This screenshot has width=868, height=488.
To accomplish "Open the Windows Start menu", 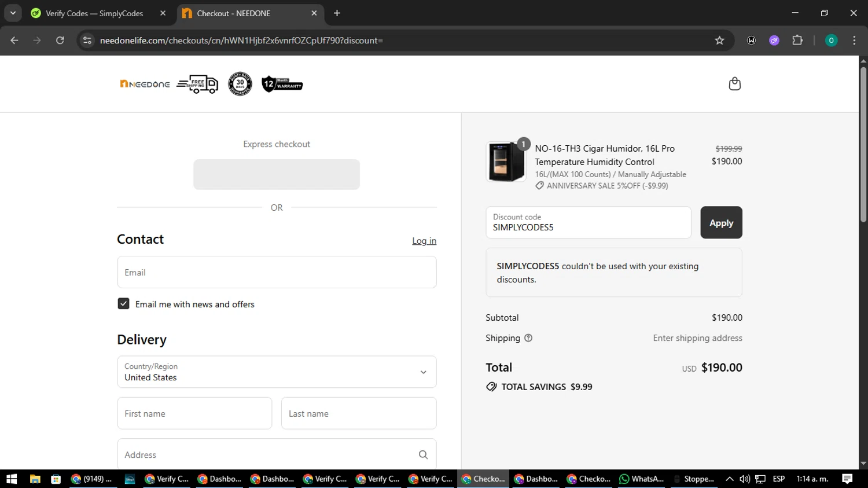I will coord(12,479).
